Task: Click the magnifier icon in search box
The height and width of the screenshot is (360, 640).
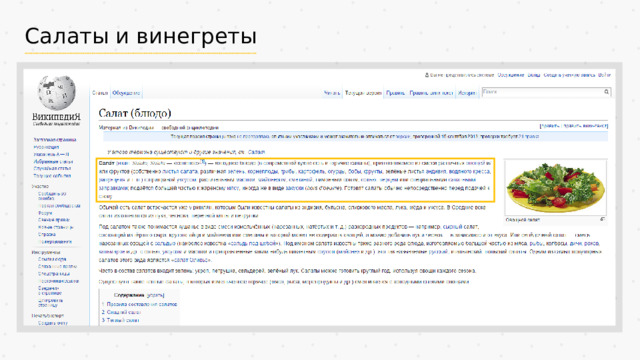Action: pyautogui.click(x=607, y=92)
